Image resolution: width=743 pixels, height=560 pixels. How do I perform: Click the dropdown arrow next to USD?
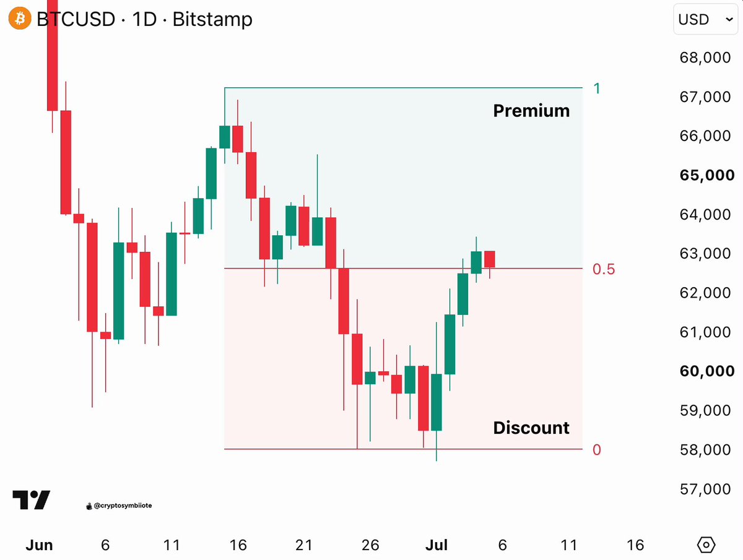(728, 20)
